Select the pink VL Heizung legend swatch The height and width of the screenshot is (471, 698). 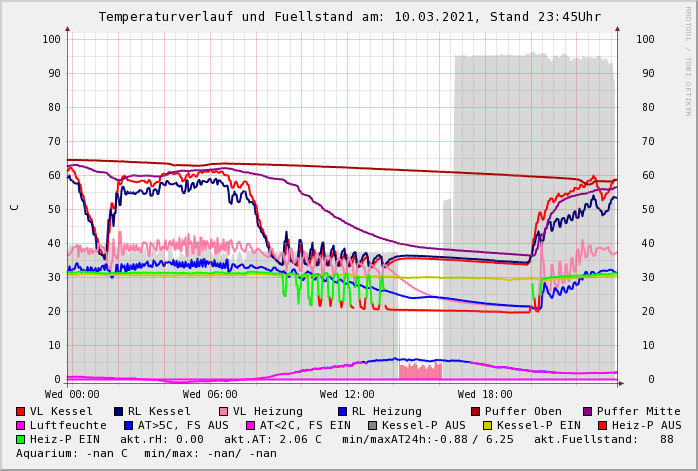click(x=224, y=411)
